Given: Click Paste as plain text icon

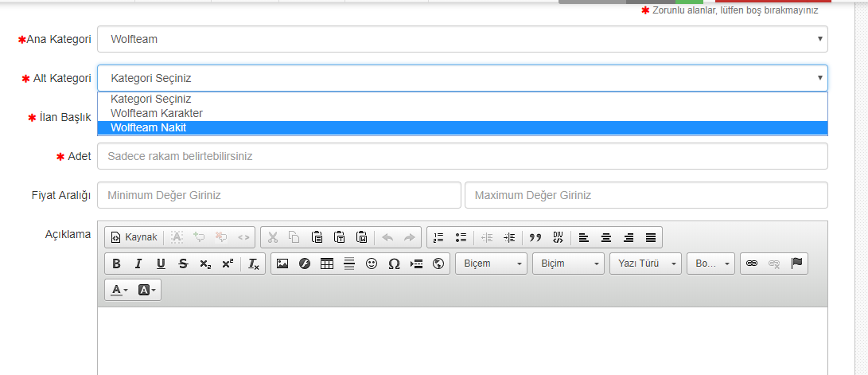Looking at the screenshot, I should coord(340,237).
